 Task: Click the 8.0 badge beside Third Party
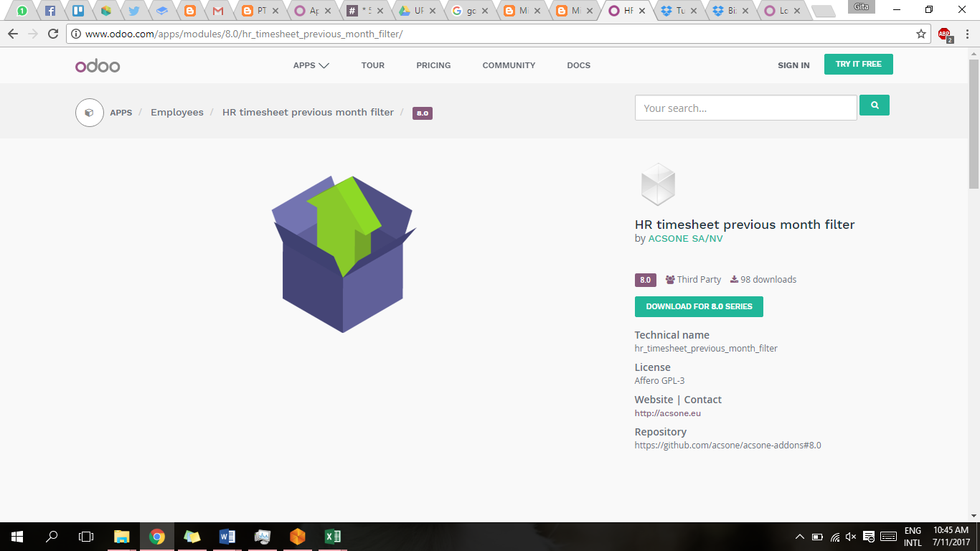pos(646,280)
